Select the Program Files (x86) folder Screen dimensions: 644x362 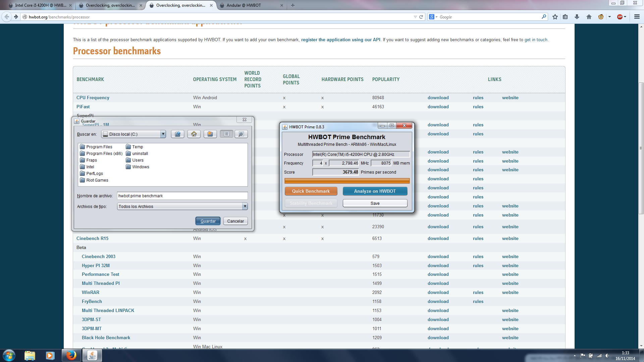click(101, 154)
